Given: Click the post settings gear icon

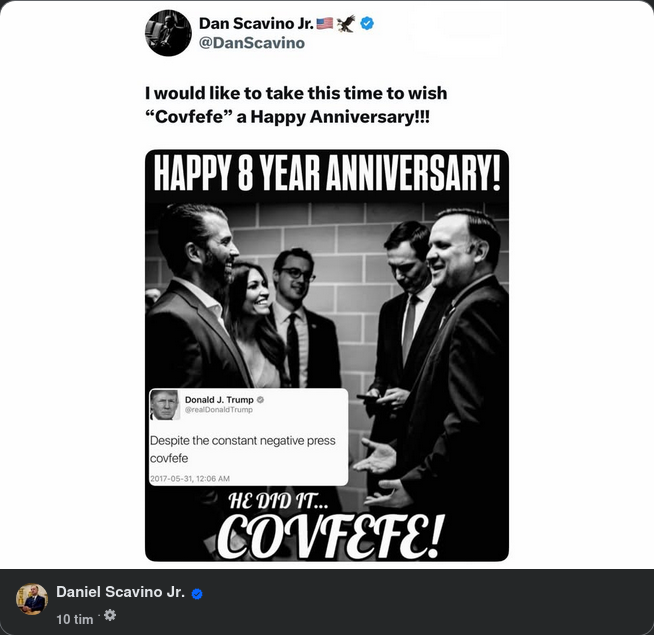Looking at the screenshot, I should point(110,616).
